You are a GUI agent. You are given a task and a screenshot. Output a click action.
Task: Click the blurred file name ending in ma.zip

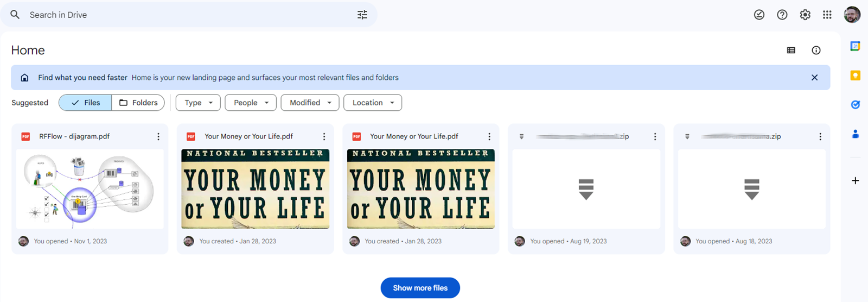tap(741, 136)
